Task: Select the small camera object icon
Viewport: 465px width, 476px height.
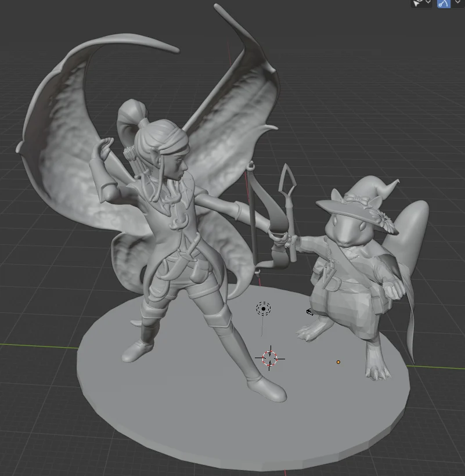Action: click(309, 312)
